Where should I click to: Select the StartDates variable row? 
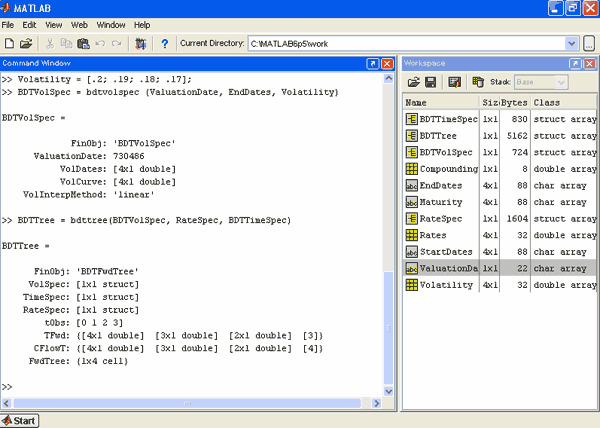click(x=500, y=252)
